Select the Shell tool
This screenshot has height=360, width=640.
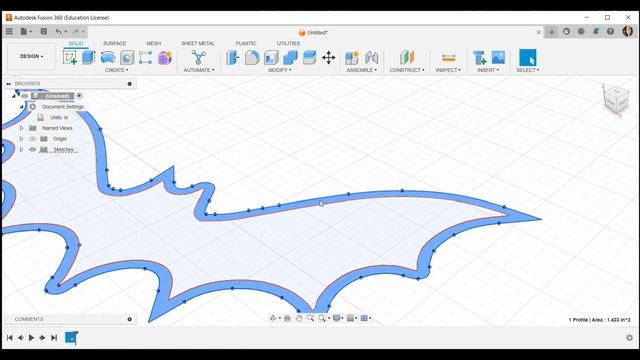[271, 58]
